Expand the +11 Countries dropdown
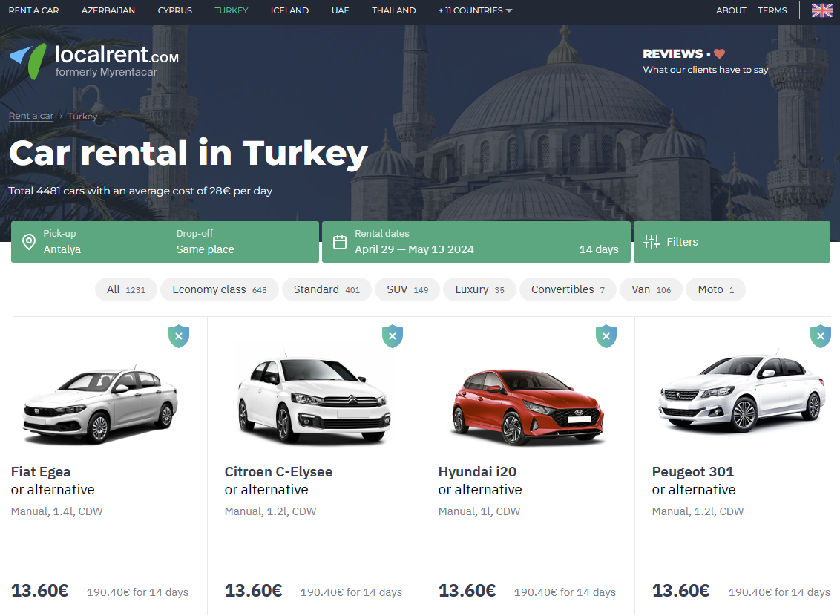 click(475, 10)
